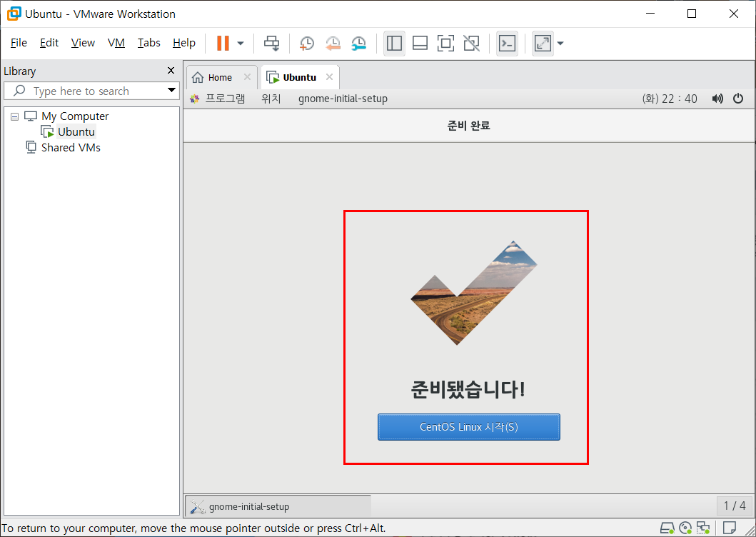The image size is (756, 537).
Task: Send Ctrl+Alt+Del to the virtual machine
Action: click(x=271, y=43)
